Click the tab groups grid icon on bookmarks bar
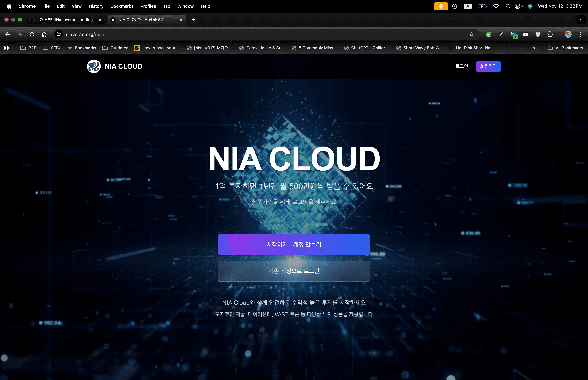 pos(6,48)
